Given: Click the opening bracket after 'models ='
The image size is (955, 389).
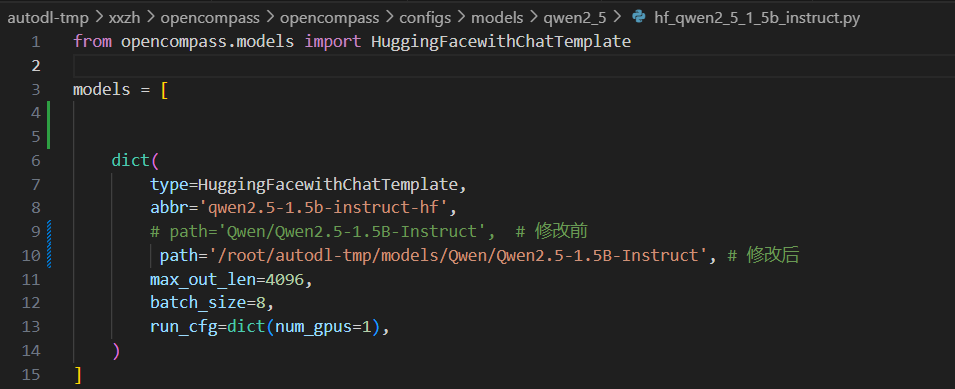Looking at the screenshot, I should [x=164, y=89].
